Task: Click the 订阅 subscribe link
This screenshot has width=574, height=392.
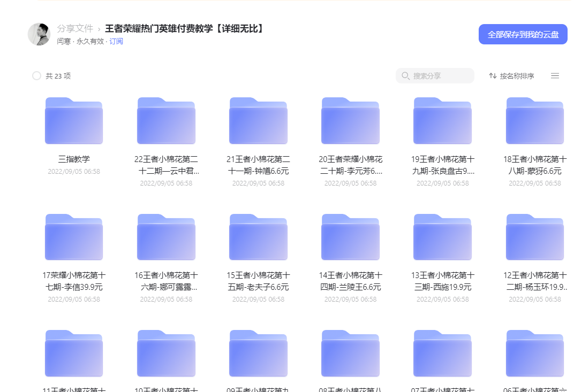Action: [116, 41]
